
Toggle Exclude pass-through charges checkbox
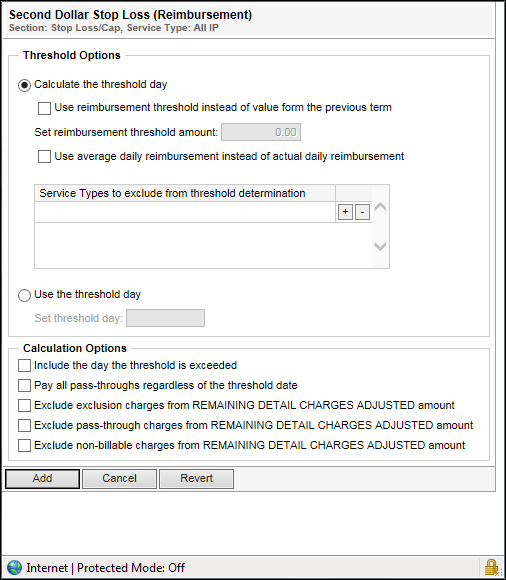pyautogui.click(x=24, y=425)
